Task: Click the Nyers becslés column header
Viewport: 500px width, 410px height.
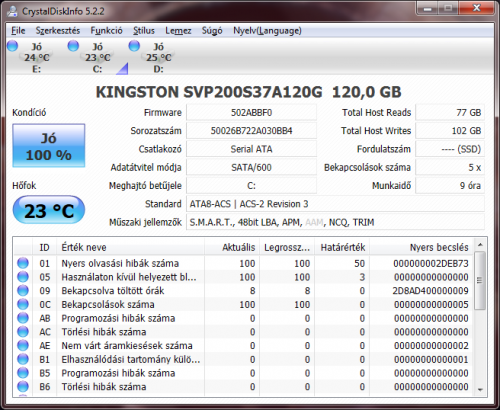Action: (x=421, y=247)
